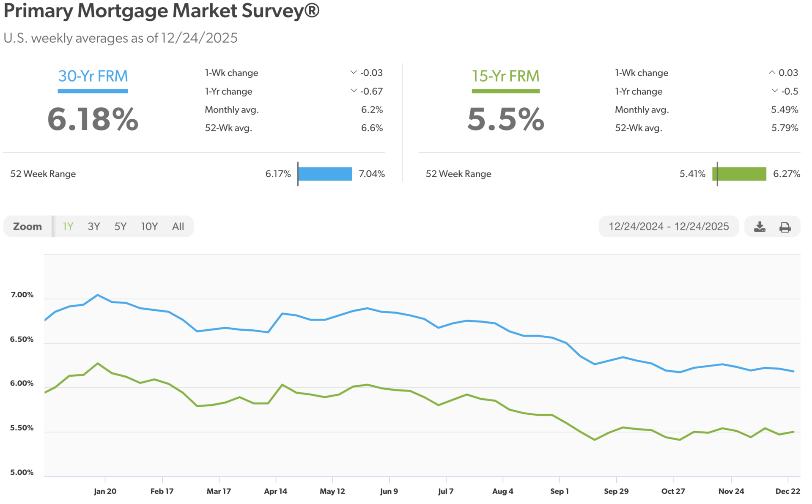
Task: Click the blue 52 week range bar
Action: [325, 174]
